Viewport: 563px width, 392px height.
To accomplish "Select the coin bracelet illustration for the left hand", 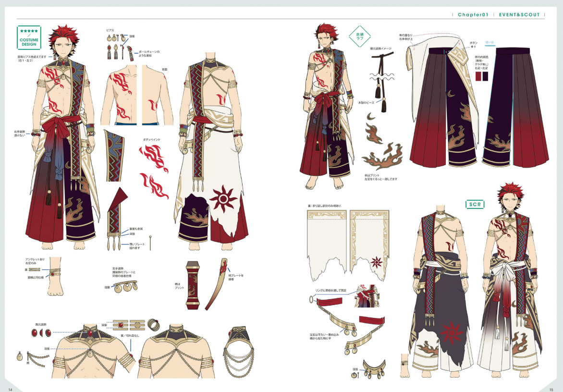I will 124,286.
